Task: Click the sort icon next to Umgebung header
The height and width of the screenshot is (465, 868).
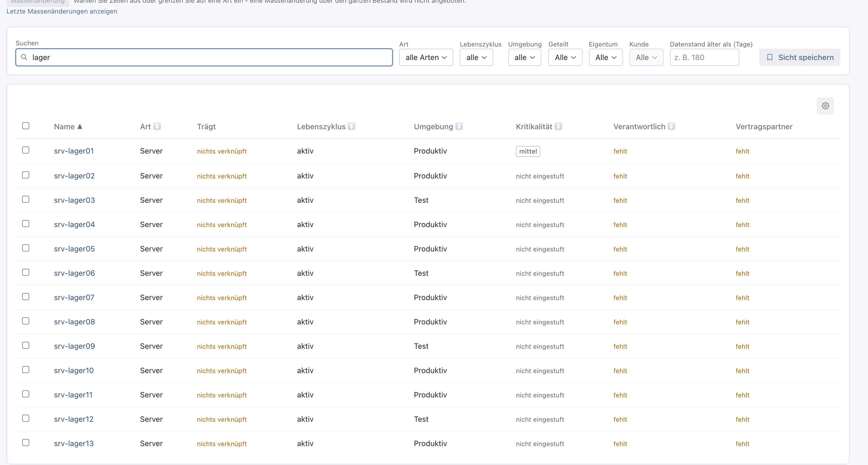Action: pyautogui.click(x=459, y=126)
